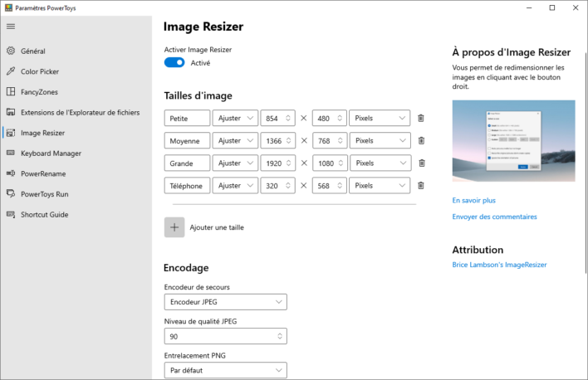The image size is (588, 380).
Task: Open the Color Picker settings page
Action: click(x=40, y=71)
